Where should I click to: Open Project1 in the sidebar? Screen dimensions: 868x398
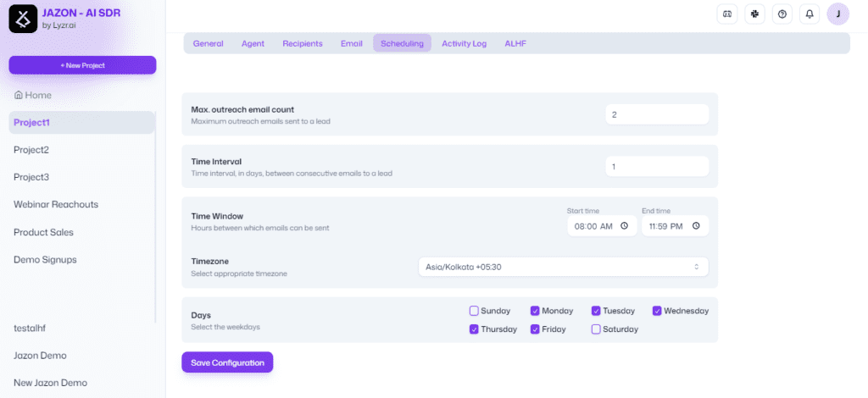coord(81,123)
